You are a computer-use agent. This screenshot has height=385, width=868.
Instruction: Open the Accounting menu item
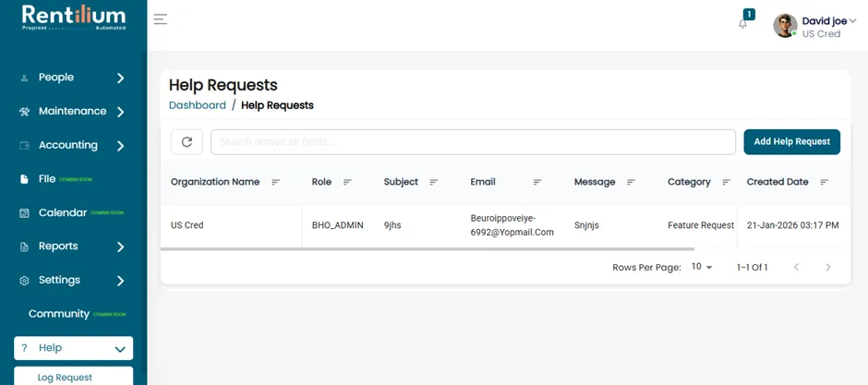coord(73,146)
